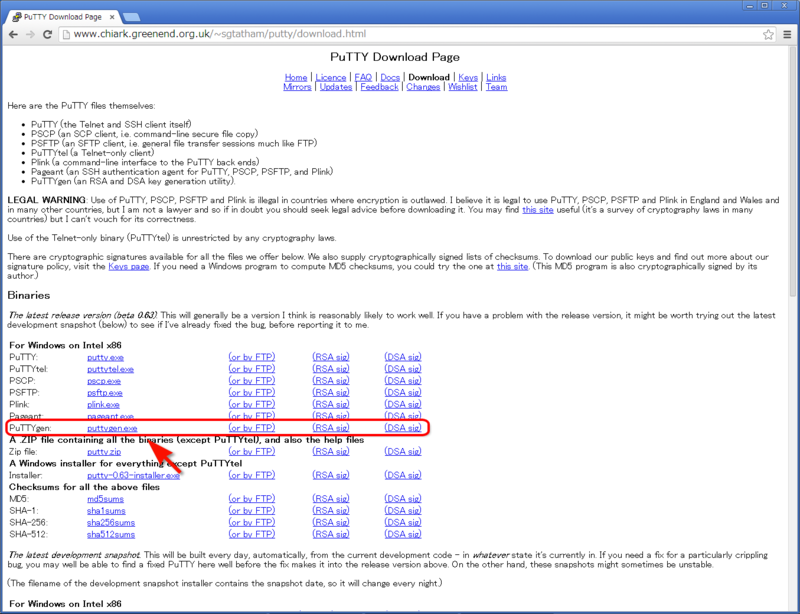Click RSA sig for Installer row
Image resolution: width=800 pixels, height=614 pixels.
pyautogui.click(x=331, y=475)
